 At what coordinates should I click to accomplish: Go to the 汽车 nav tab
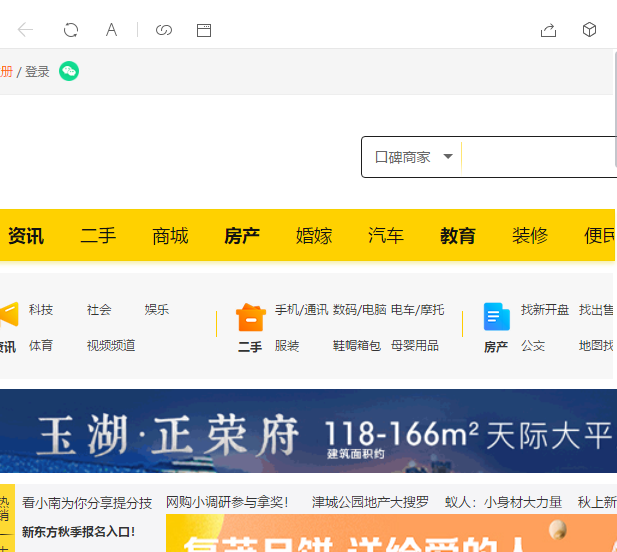(386, 236)
